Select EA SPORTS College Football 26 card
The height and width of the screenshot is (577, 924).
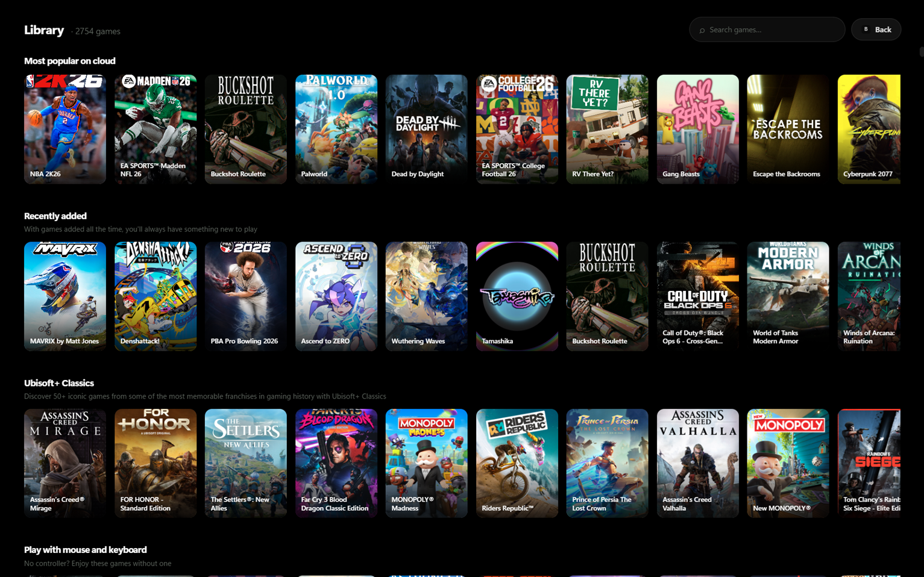(x=517, y=129)
